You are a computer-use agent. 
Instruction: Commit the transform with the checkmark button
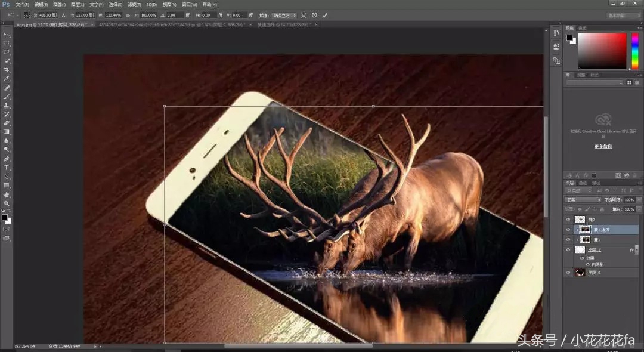click(x=325, y=15)
